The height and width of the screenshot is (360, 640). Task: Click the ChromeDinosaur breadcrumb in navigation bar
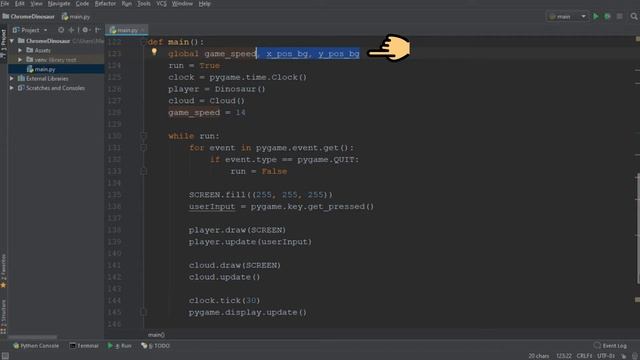pos(29,17)
